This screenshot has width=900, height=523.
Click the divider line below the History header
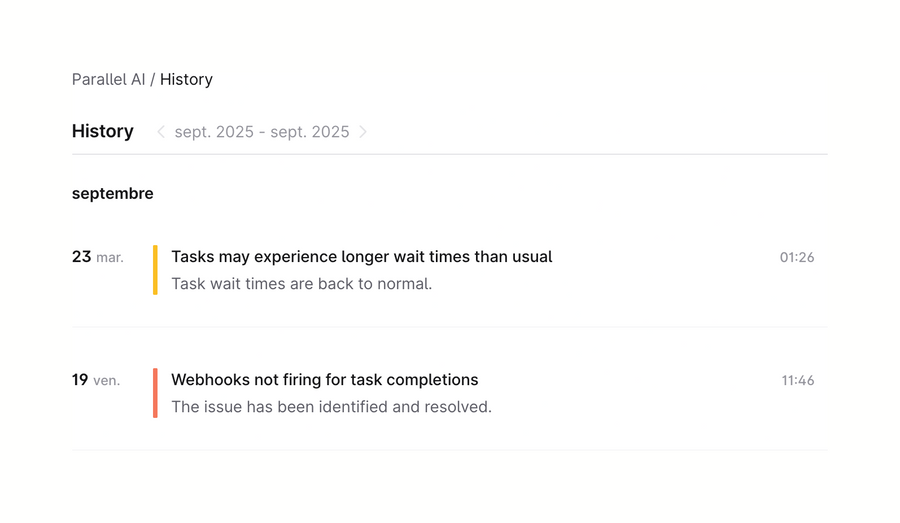coord(450,155)
